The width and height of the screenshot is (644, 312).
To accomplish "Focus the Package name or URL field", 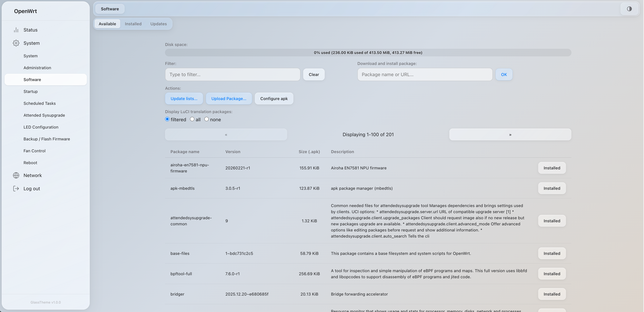I will [425, 75].
